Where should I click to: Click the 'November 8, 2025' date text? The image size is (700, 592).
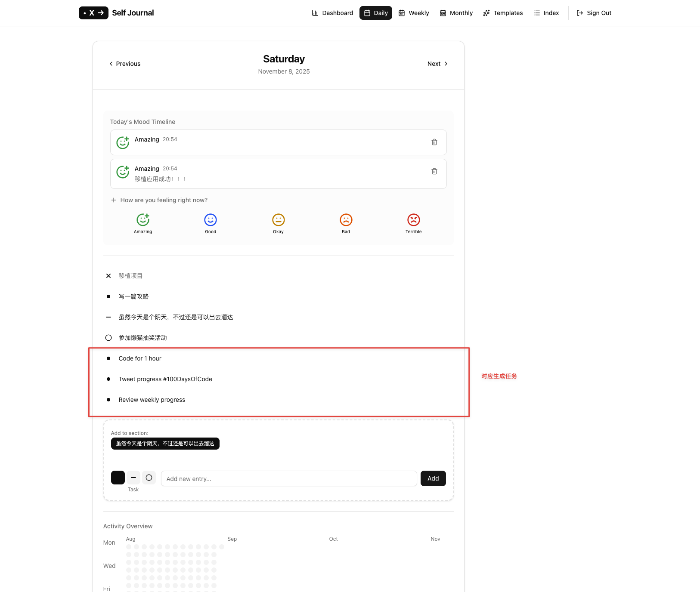(x=284, y=71)
